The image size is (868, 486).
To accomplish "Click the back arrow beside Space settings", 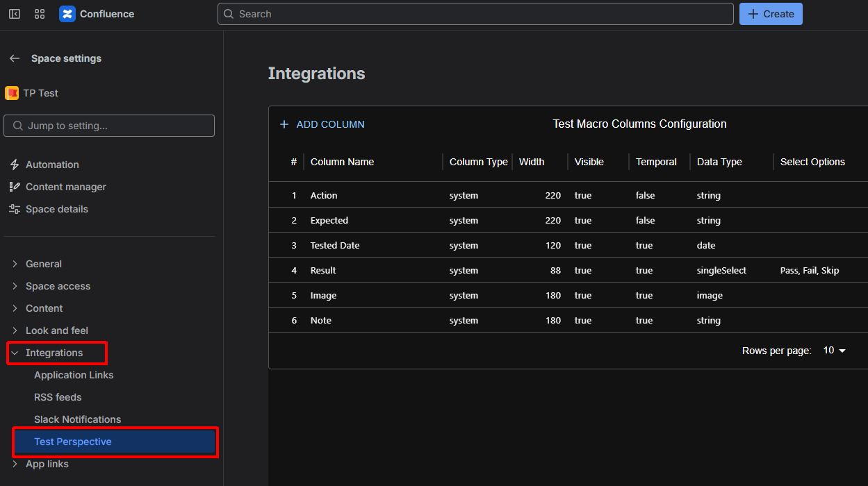I will click(x=15, y=58).
